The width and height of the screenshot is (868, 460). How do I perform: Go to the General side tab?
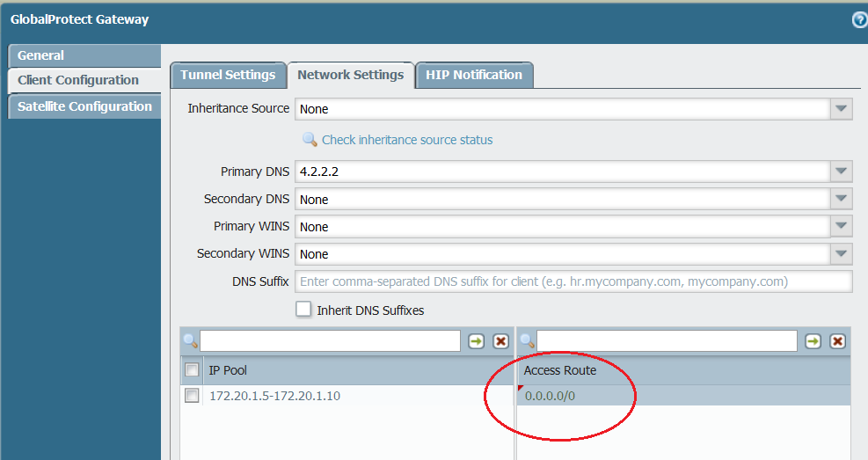[84, 55]
